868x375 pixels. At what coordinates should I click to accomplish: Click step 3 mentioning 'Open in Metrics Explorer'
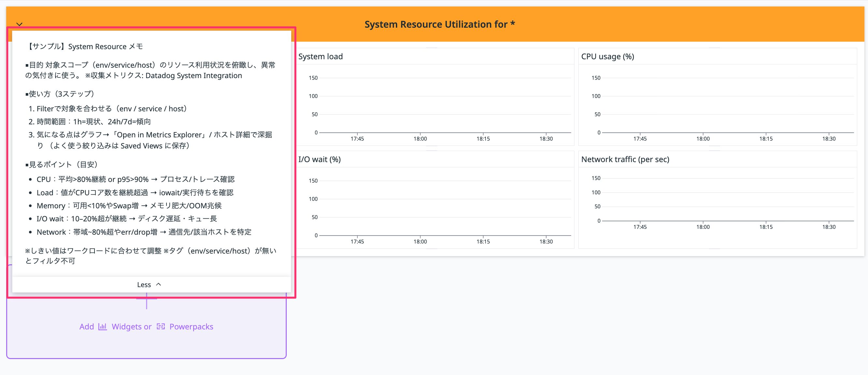point(154,140)
